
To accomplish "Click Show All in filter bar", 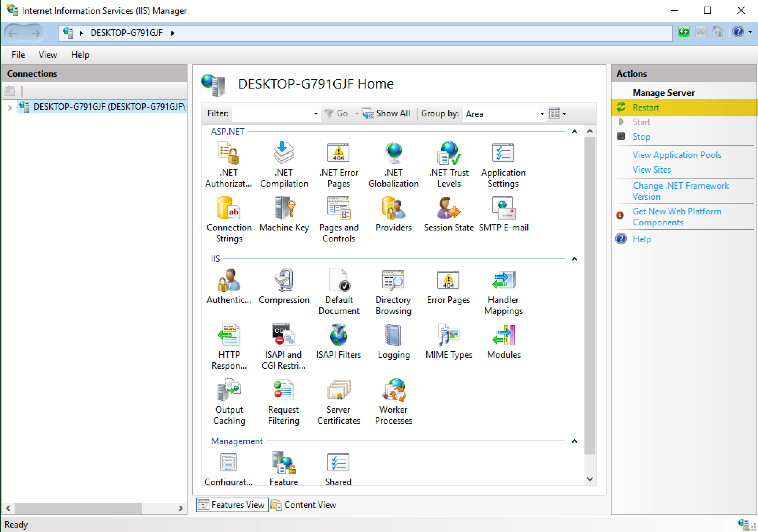I will coord(386,113).
